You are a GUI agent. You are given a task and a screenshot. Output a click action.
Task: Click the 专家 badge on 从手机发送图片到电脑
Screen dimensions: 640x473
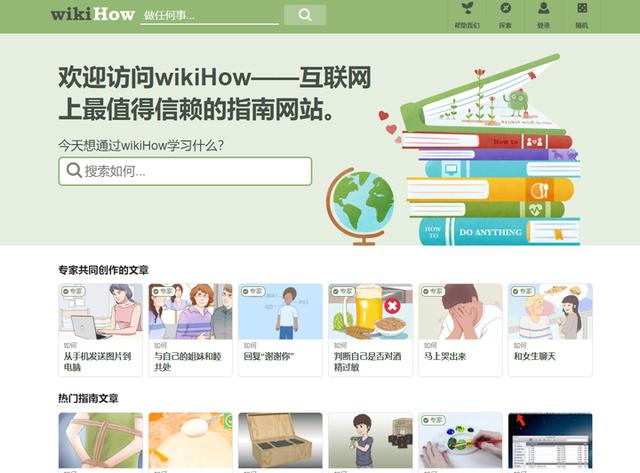73,291
